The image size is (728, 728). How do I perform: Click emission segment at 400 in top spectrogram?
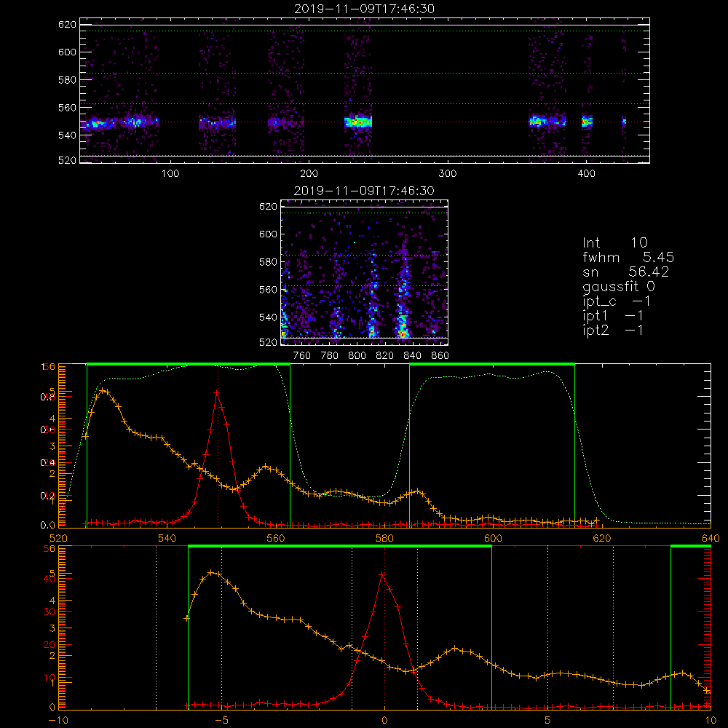pyautogui.click(x=587, y=122)
